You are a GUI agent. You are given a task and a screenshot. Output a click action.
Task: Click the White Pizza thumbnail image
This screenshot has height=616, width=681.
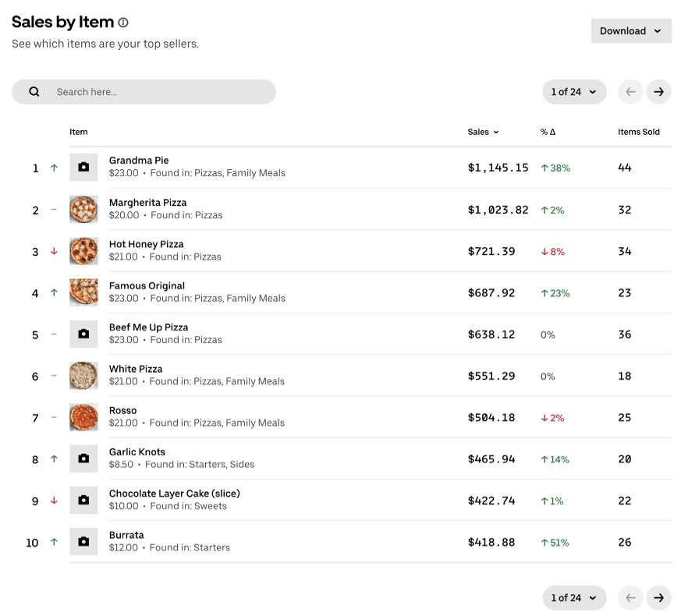point(83,376)
